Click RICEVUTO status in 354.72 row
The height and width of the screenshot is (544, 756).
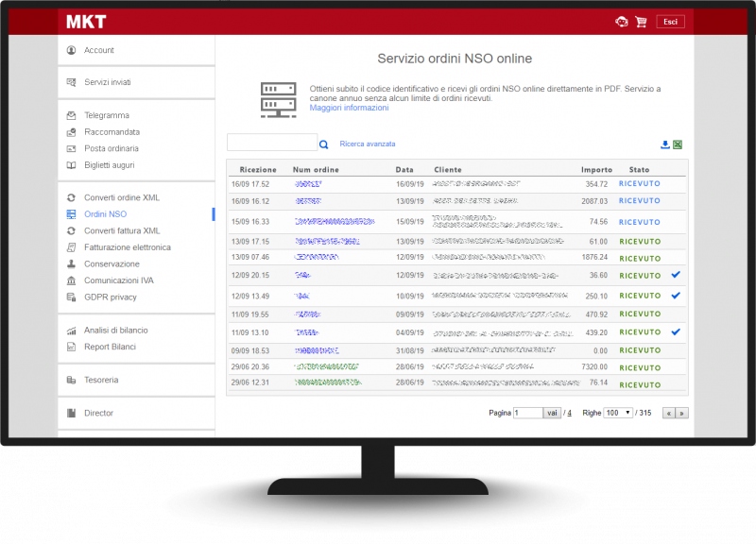point(640,183)
